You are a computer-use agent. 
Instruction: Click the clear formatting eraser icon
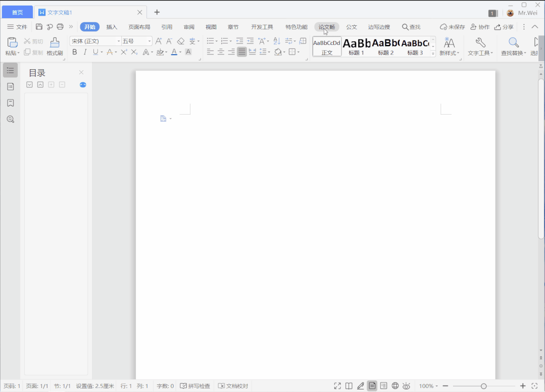181,41
